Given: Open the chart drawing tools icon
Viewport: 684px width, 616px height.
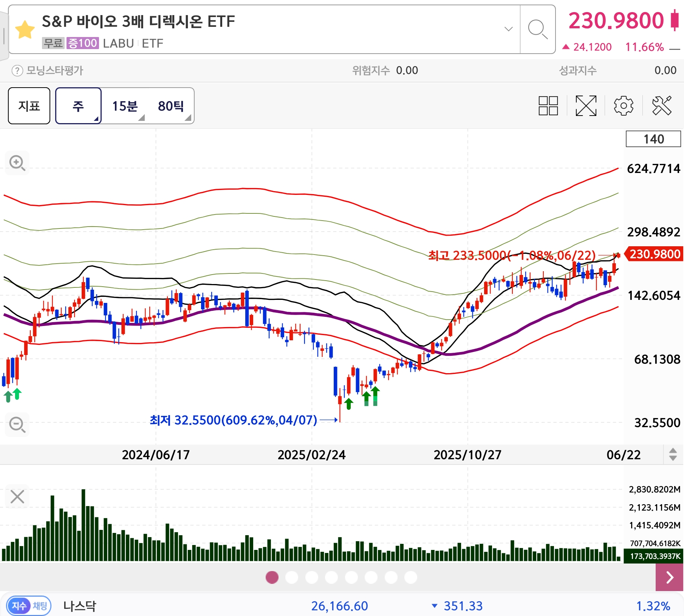Looking at the screenshot, I should [x=662, y=106].
